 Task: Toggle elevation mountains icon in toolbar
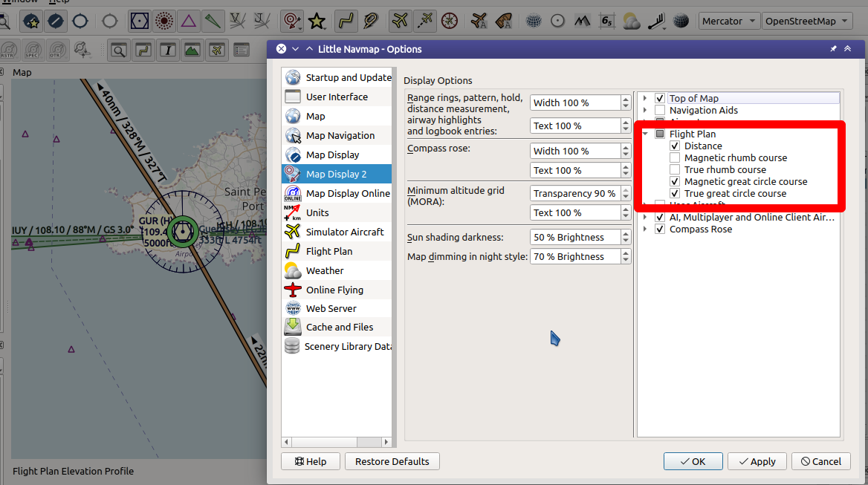click(x=582, y=22)
